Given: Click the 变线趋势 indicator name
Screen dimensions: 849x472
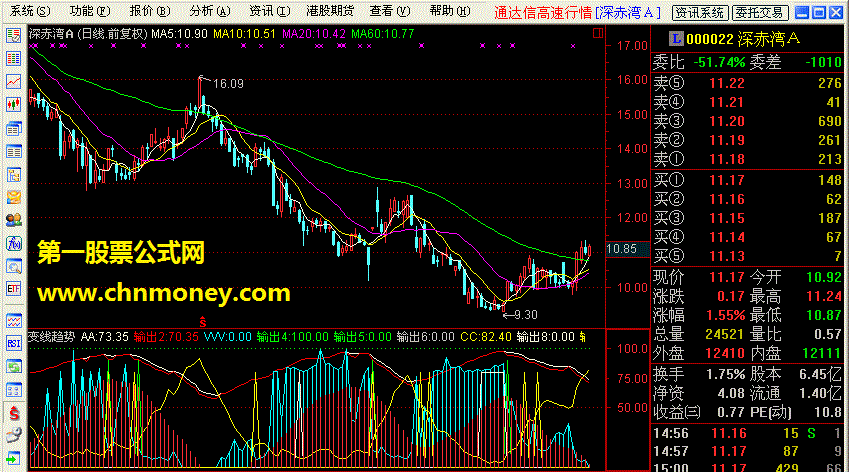Looking at the screenshot, I should point(51,337).
